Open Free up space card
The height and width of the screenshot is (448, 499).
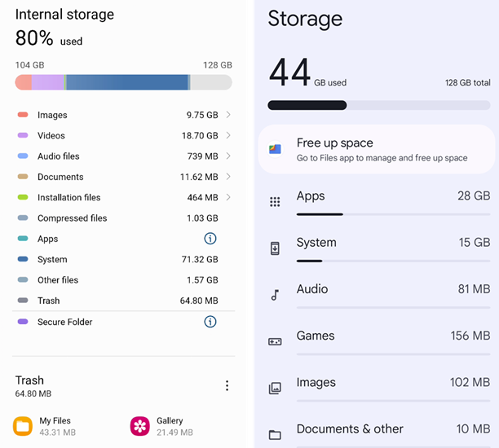tap(377, 149)
